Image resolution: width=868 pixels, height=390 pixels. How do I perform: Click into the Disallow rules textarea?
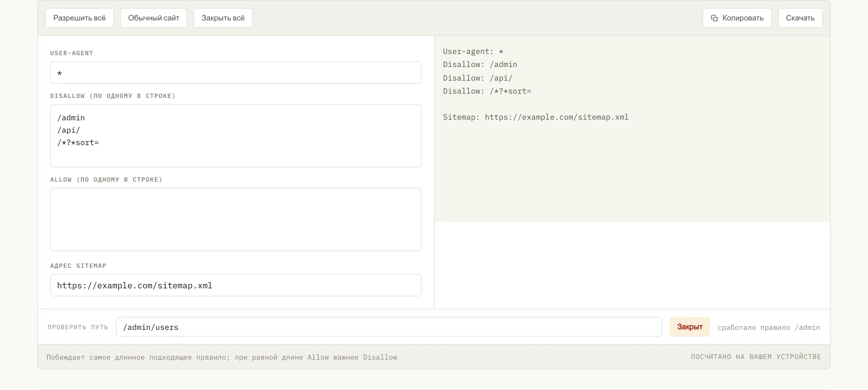pos(236,135)
